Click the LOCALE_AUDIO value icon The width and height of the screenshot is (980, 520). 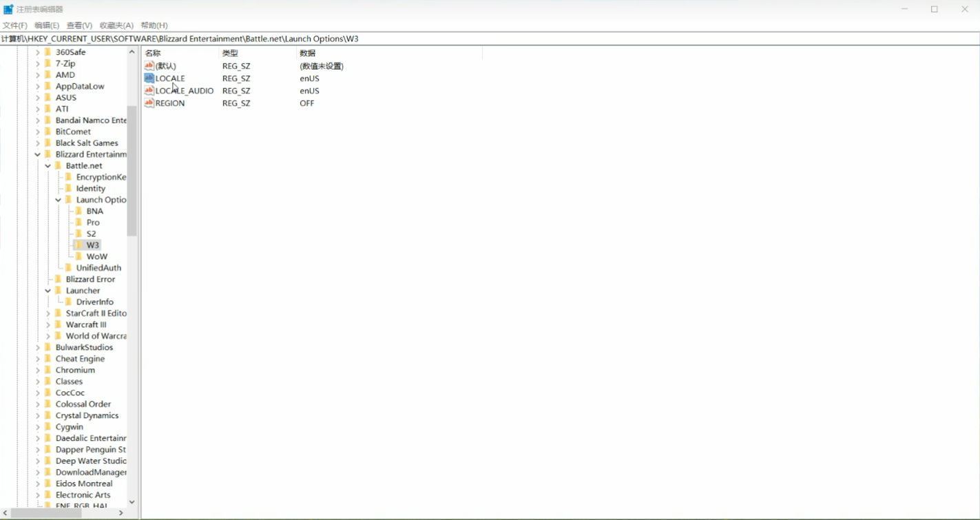click(x=149, y=91)
